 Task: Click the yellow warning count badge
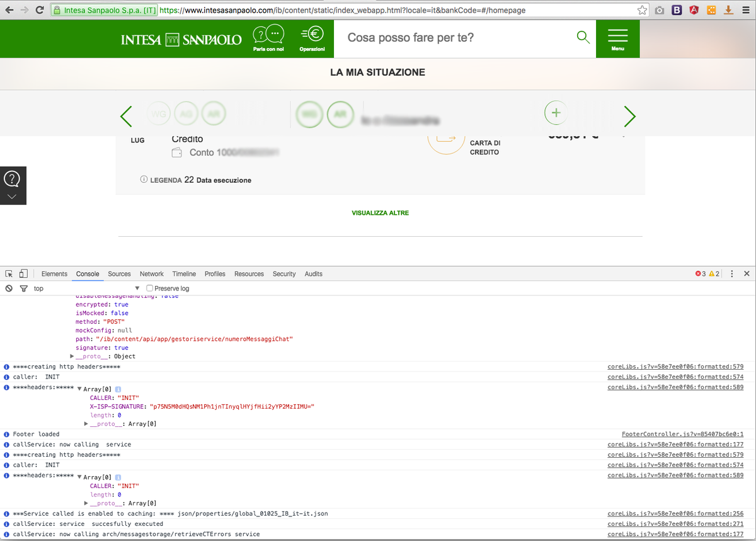714,274
